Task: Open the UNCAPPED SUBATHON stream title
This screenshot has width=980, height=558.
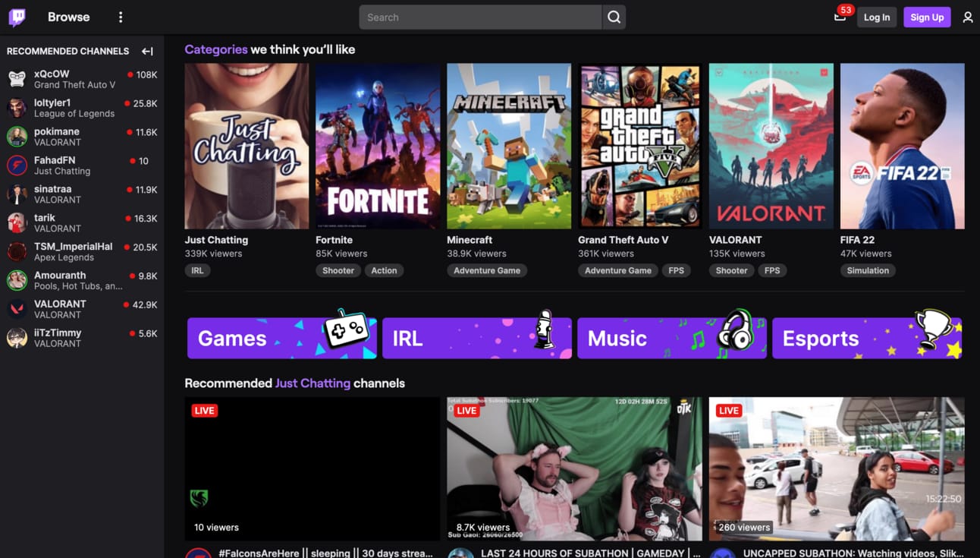Action: (x=854, y=553)
